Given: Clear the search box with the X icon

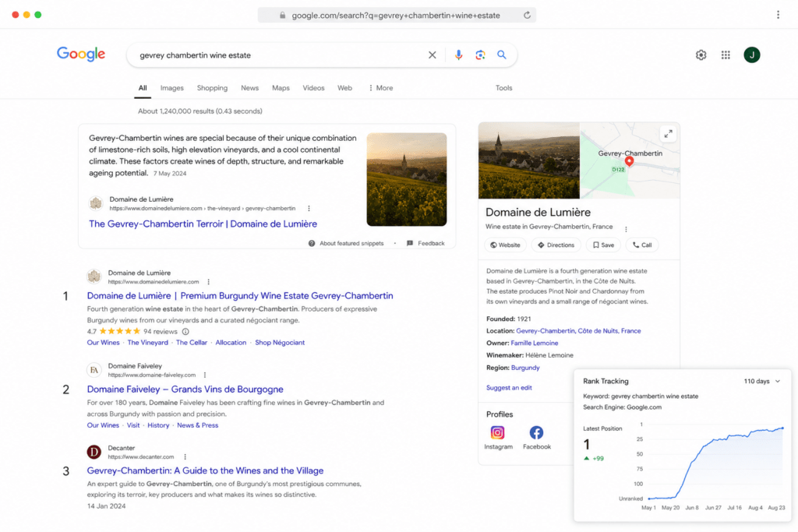Looking at the screenshot, I should point(432,55).
